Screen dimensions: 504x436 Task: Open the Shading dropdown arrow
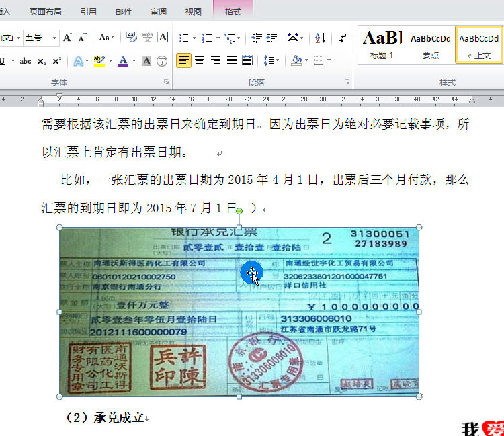(306, 60)
